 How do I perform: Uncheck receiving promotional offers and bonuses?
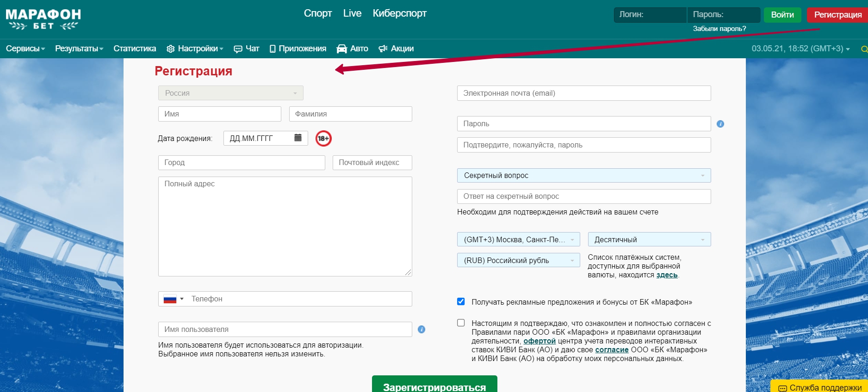[x=461, y=302]
